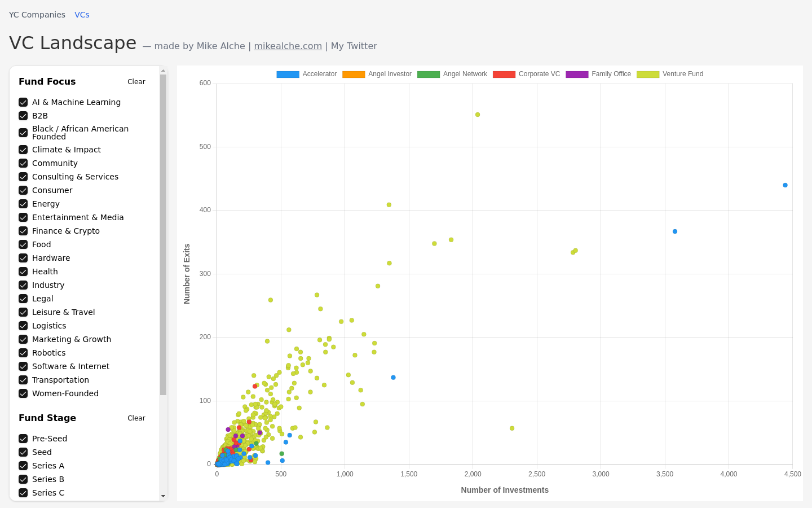Viewport: 812px width, 508px height.
Task: Toggle Consulting & Services checkbox
Action: [x=23, y=177]
